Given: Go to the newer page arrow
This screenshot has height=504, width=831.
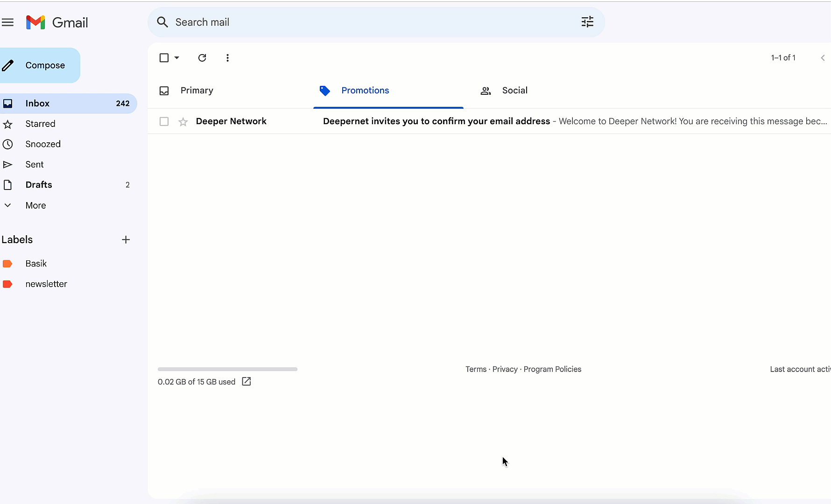Looking at the screenshot, I should [823, 58].
